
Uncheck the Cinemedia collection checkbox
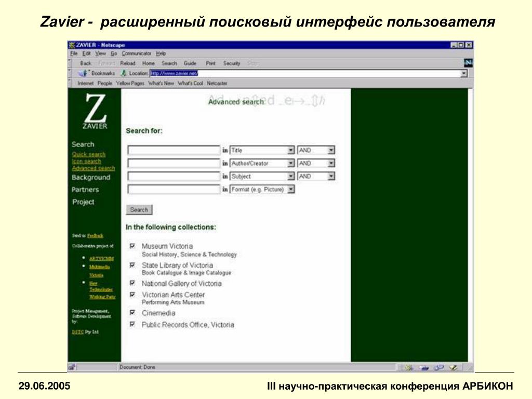(x=132, y=312)
